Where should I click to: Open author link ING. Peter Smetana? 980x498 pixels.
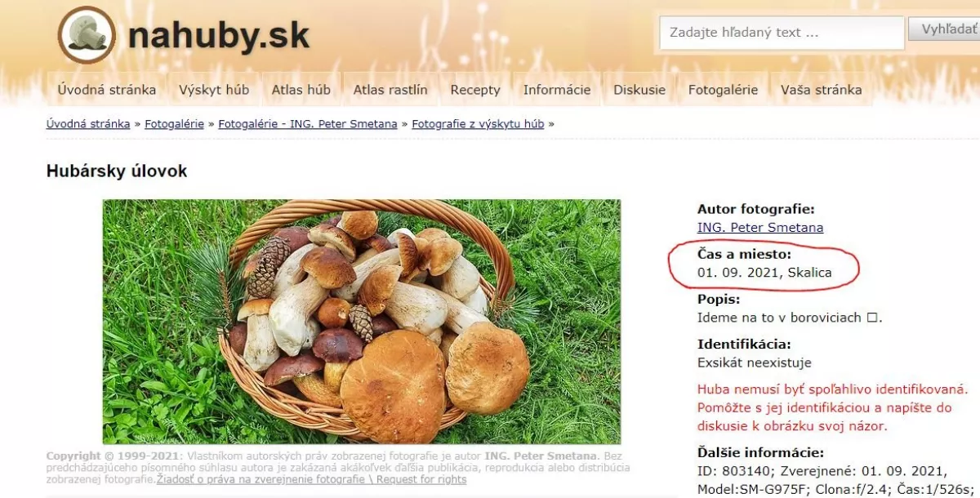(x=760, y=228)
